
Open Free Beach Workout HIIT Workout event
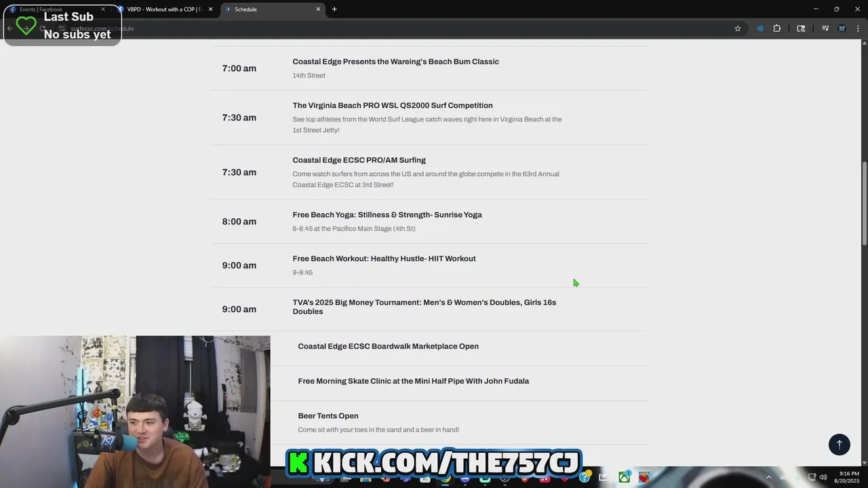click(384, 259)
